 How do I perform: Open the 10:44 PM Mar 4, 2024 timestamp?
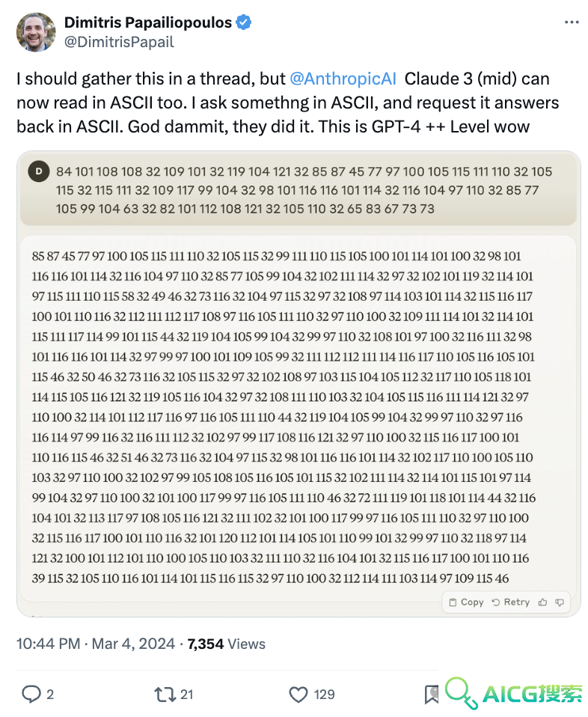[x=96, y=644]
